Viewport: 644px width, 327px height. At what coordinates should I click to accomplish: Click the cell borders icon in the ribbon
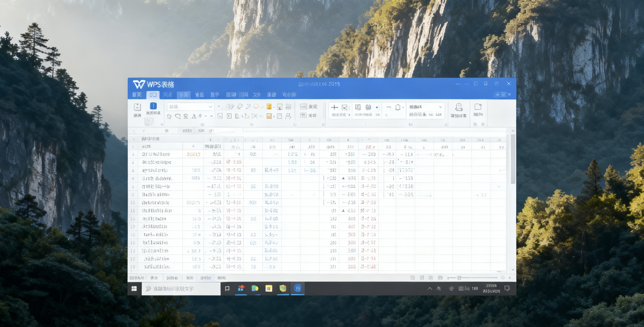(x=279, y=116)
